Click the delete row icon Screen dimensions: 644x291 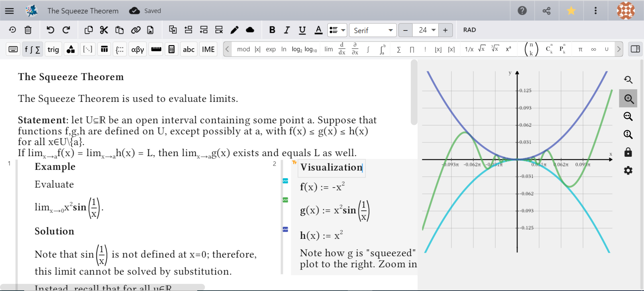(x=219, y=30)
